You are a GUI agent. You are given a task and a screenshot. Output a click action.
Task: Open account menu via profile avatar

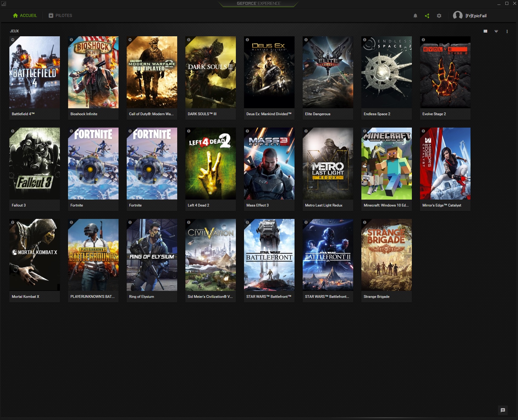(x=458, y=15)
